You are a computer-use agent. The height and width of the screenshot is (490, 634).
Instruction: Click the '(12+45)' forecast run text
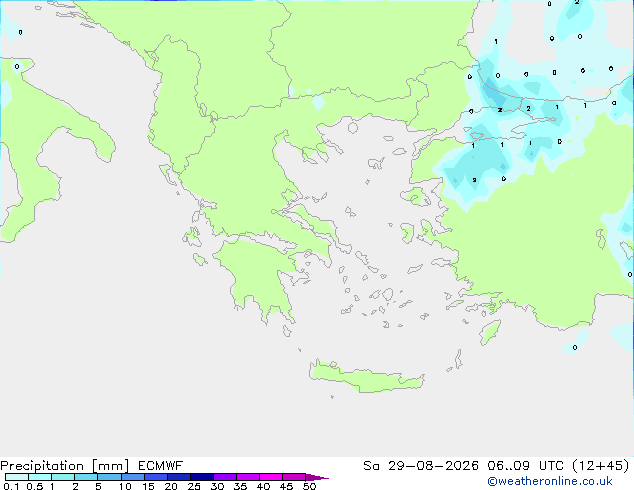click(x=601, y=466)
